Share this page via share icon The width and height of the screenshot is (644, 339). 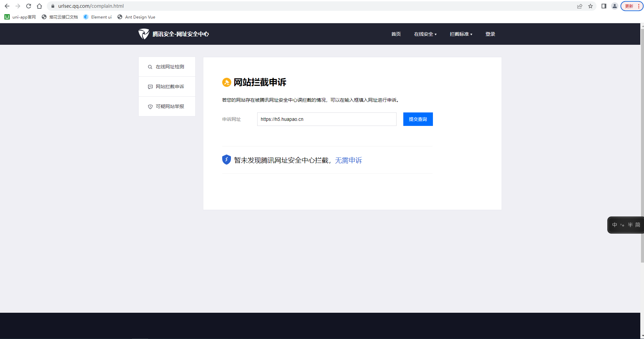tap(580, 6)
